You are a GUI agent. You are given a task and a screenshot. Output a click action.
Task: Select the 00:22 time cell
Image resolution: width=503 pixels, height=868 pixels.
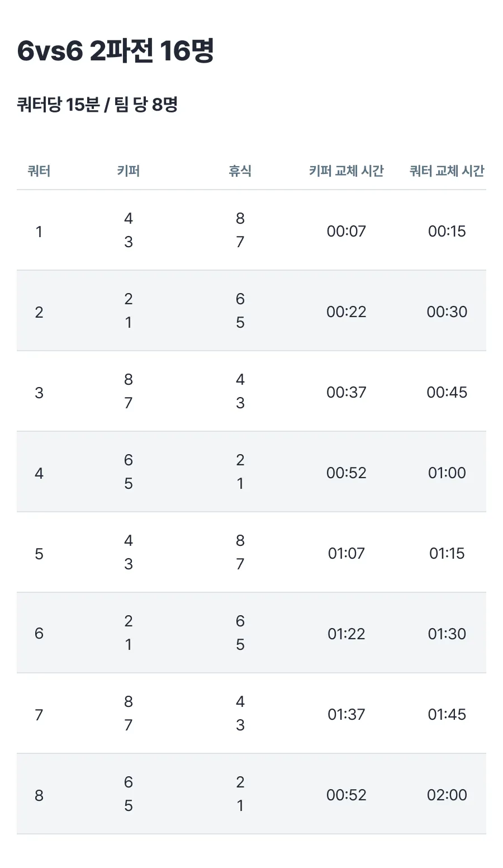coord(347,312)
